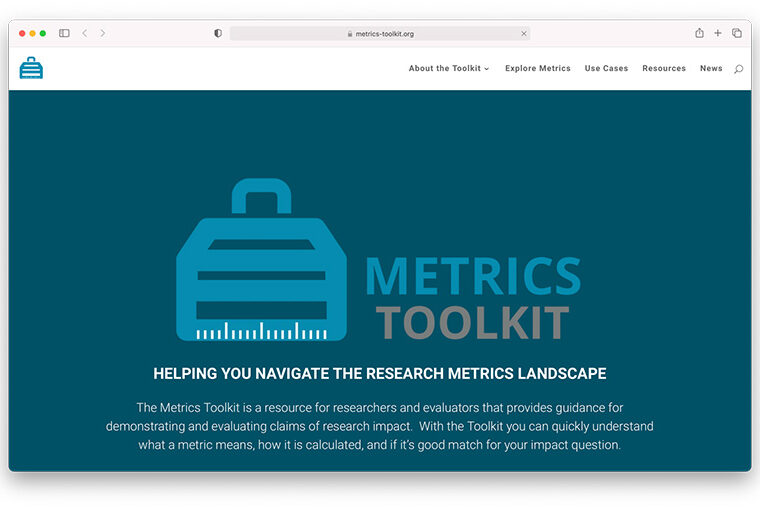Screen dimensions: 760x509
Task: Click the Share icon in Safari toolbar
Action: coord(699,33)
